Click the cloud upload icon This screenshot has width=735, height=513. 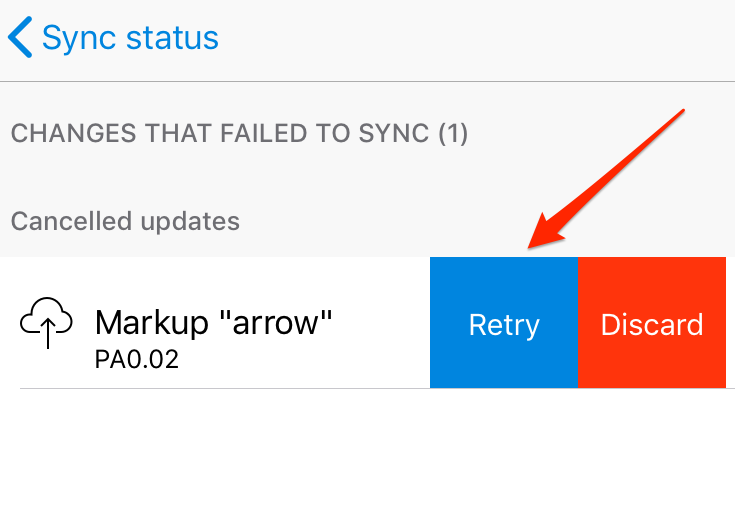[x=47, y=322]
